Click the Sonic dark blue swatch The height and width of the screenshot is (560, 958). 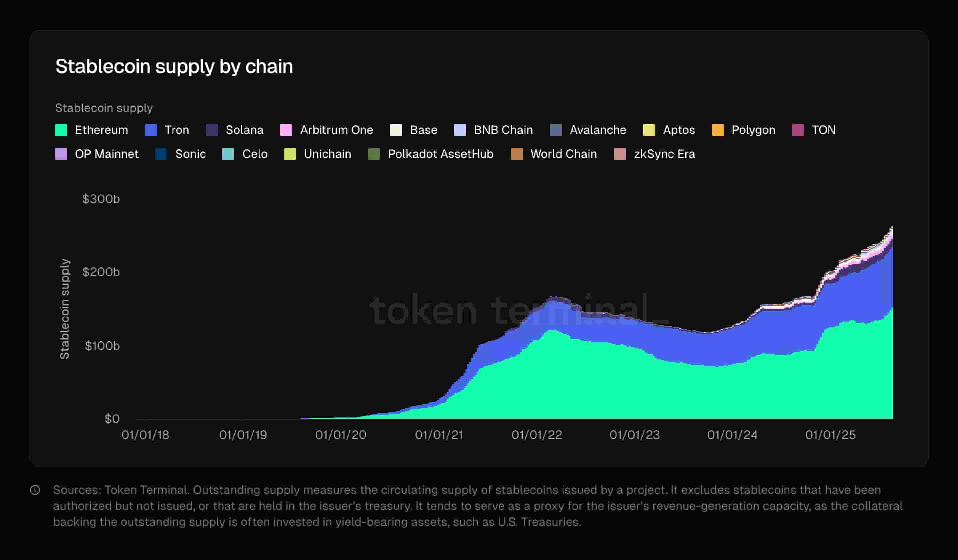tap(161, 154)
